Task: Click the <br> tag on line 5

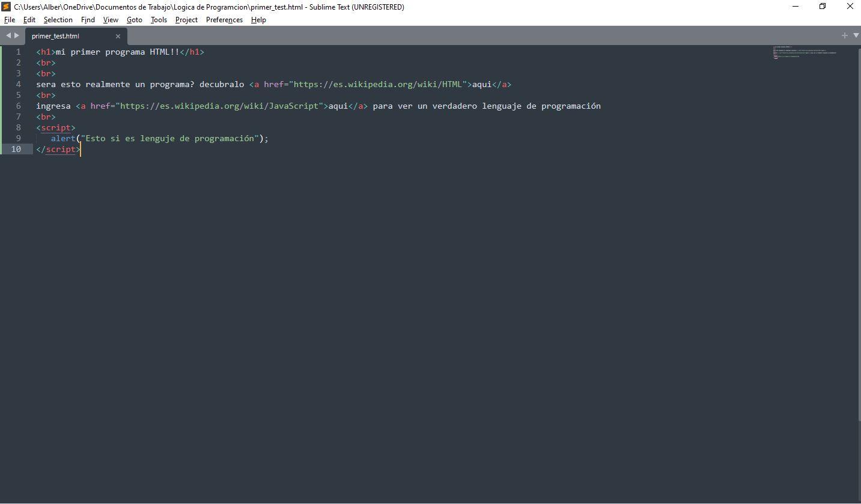Action: coord(46,95)
